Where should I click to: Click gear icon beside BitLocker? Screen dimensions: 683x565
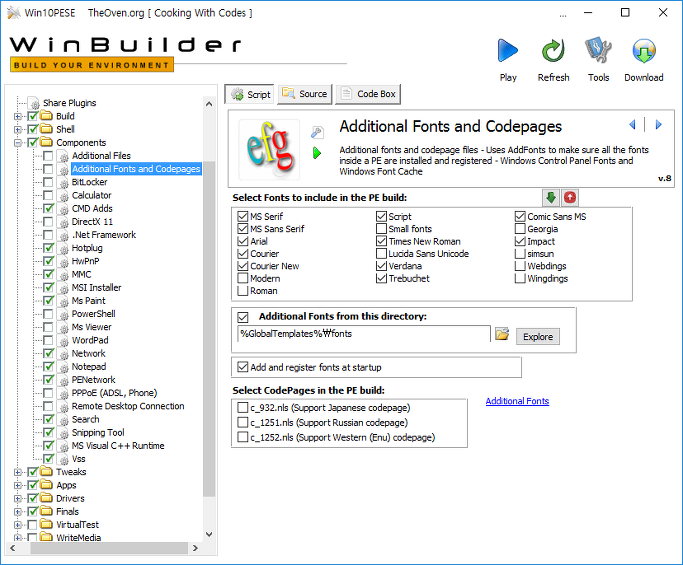tap(64, 183)
